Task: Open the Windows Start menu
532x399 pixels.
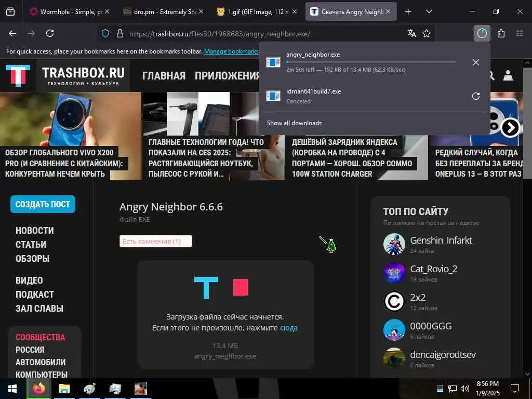Action: (12, 389)
